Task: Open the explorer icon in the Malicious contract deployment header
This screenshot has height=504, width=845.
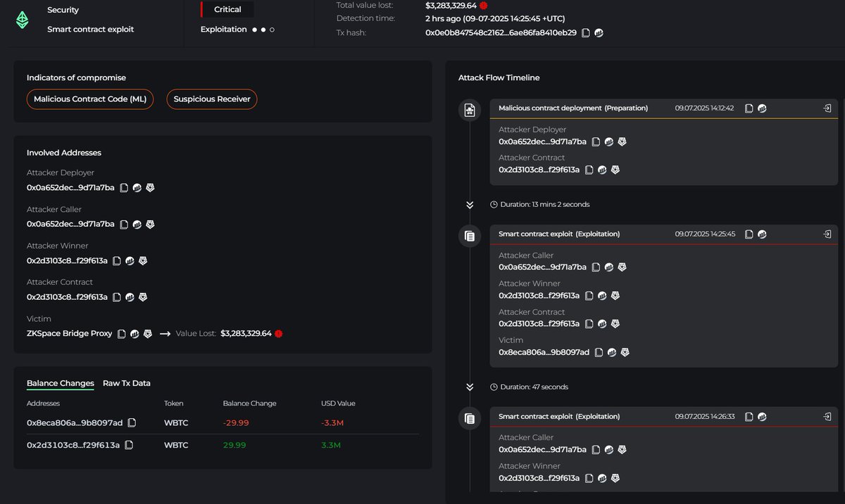Action: (762, 108)
